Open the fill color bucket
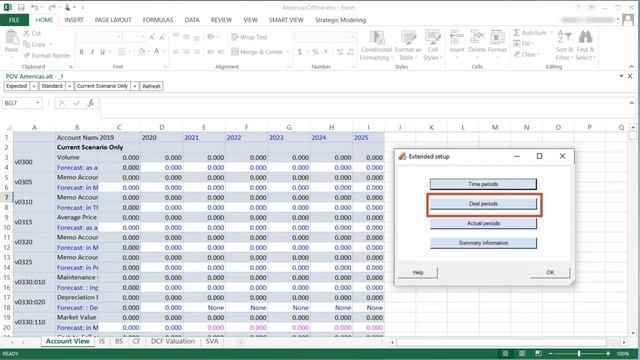The height and width of the screenshot is (360, 640). coord(141,52)
